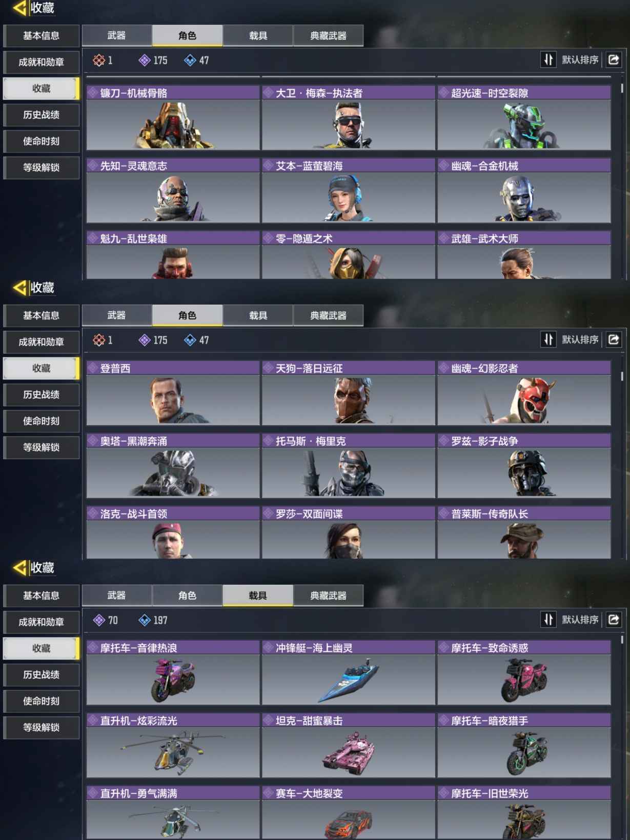The image size is (630, 840).
Task: Click the share icon in the 载具 collection screen
Action: click(614, 619)
